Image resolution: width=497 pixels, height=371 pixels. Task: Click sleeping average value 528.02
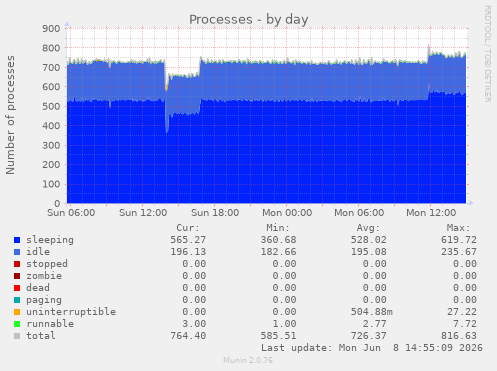click(x=369, y=240)
